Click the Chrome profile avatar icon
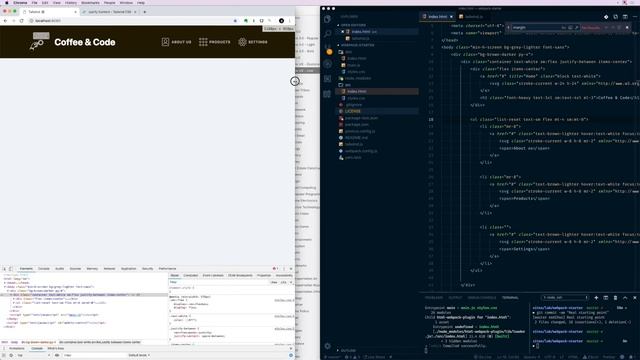Viewport: 640px width, 360px height. pos(281,20)
